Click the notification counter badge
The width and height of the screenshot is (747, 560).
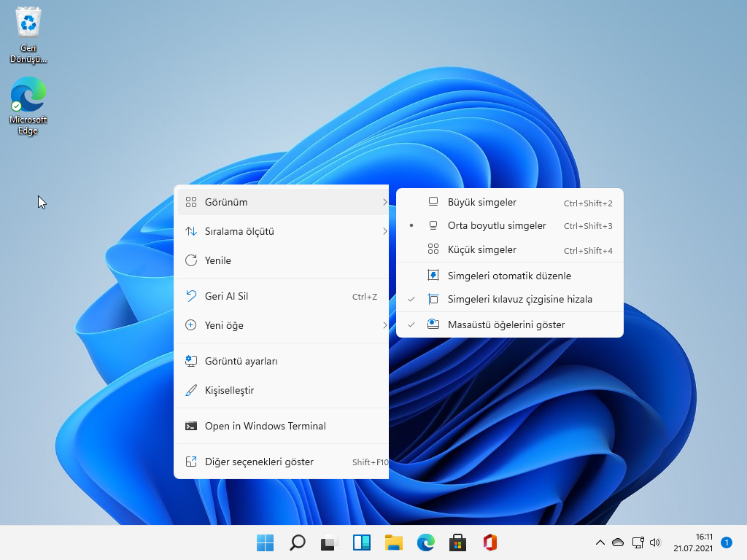[x=726, y=542]
